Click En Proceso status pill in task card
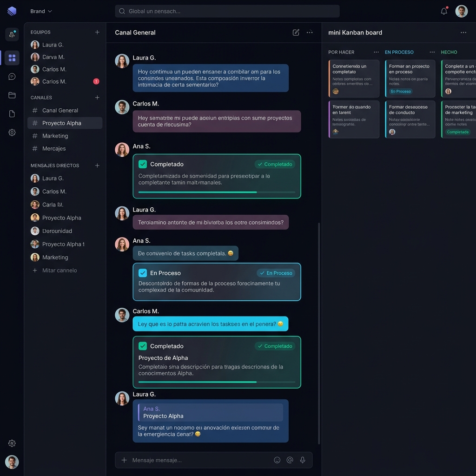This screenshot has width=476, height=476. point(276,273)
